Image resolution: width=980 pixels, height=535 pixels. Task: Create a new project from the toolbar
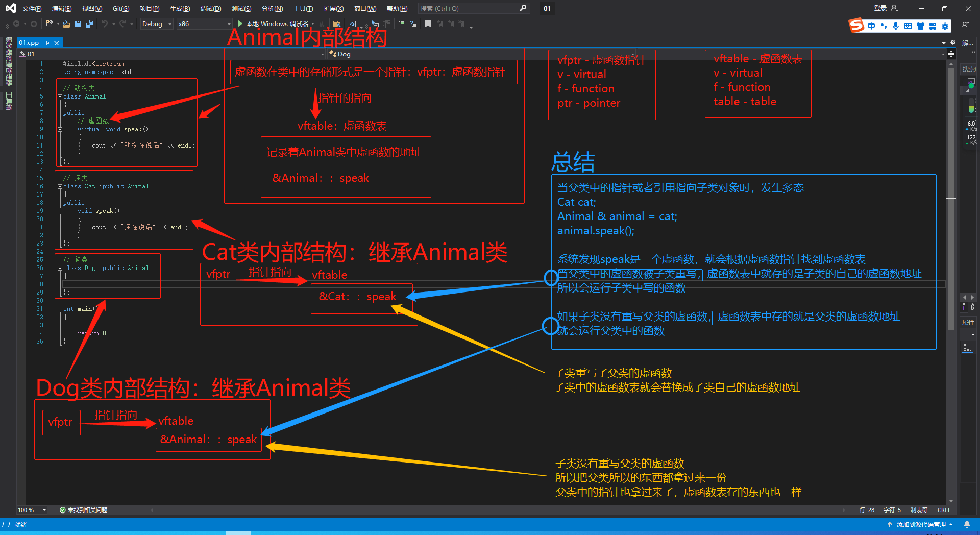49,24
